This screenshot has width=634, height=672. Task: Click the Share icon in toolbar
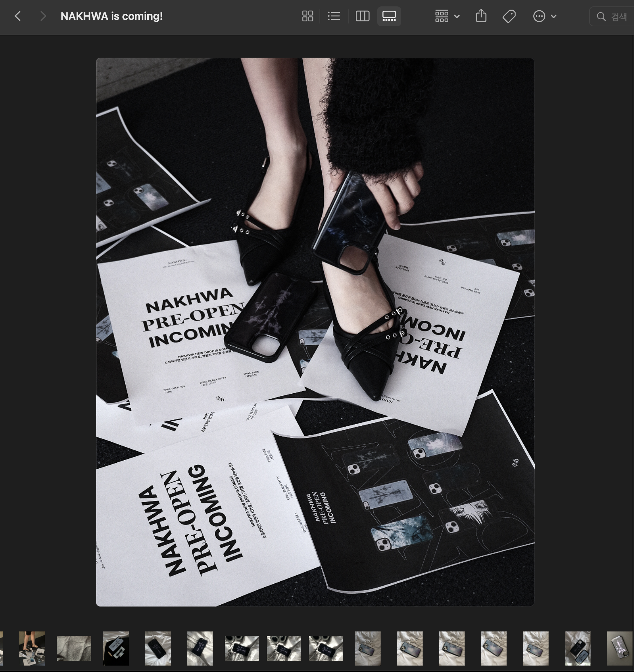pyautogui.click(x=481, y=16)
